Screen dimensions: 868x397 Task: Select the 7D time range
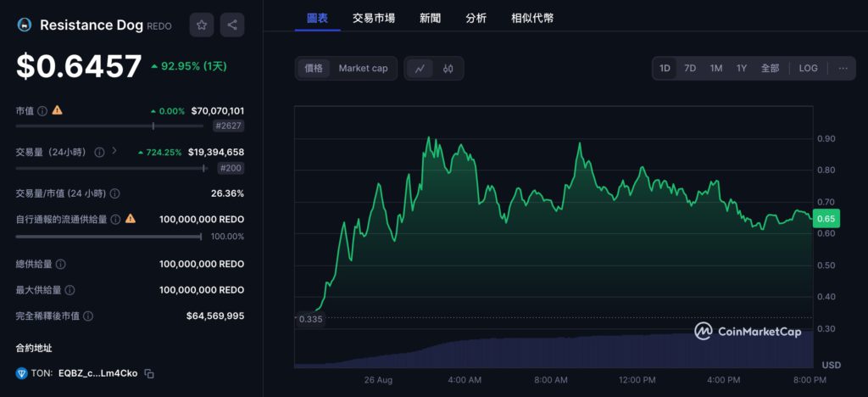point(690,68)
